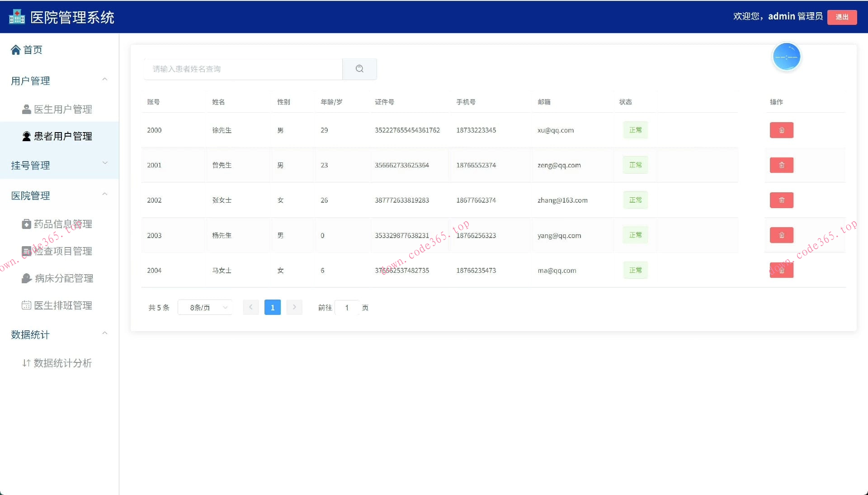Click trash icon for account 2001
868x495 pixels.
tap(781, 165)
